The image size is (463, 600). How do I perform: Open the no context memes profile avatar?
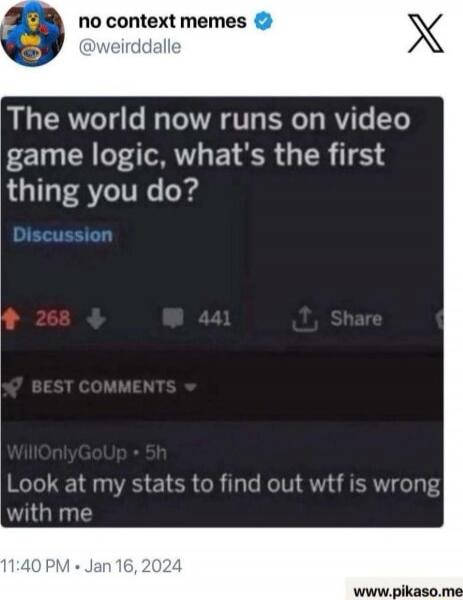point(32,34)
